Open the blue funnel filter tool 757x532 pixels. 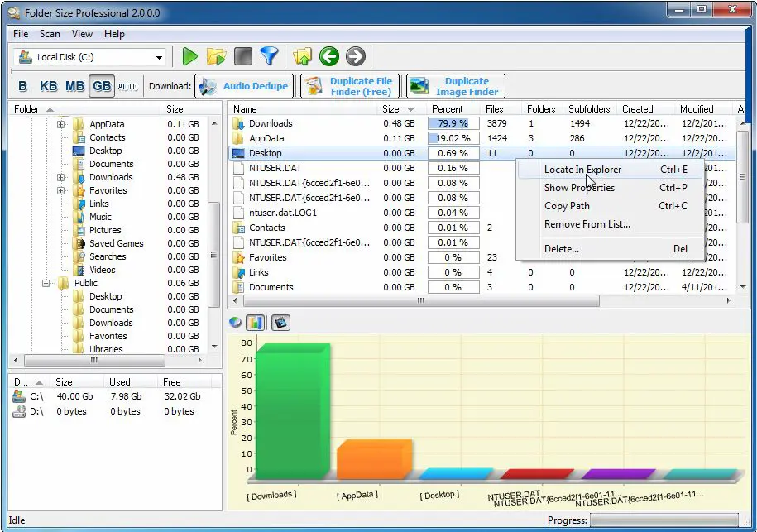[x=269, y=56]
